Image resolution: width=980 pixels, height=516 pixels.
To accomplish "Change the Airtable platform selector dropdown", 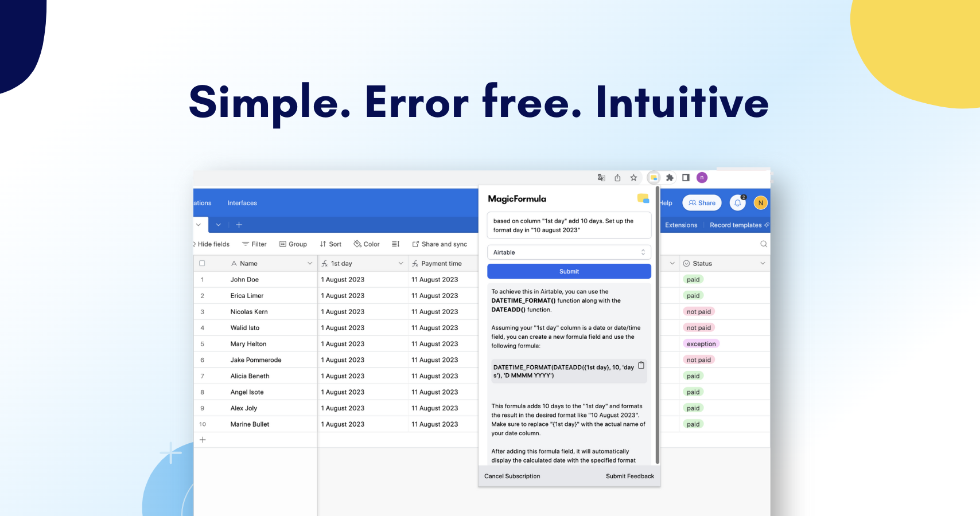I will (x=569, y=252).
